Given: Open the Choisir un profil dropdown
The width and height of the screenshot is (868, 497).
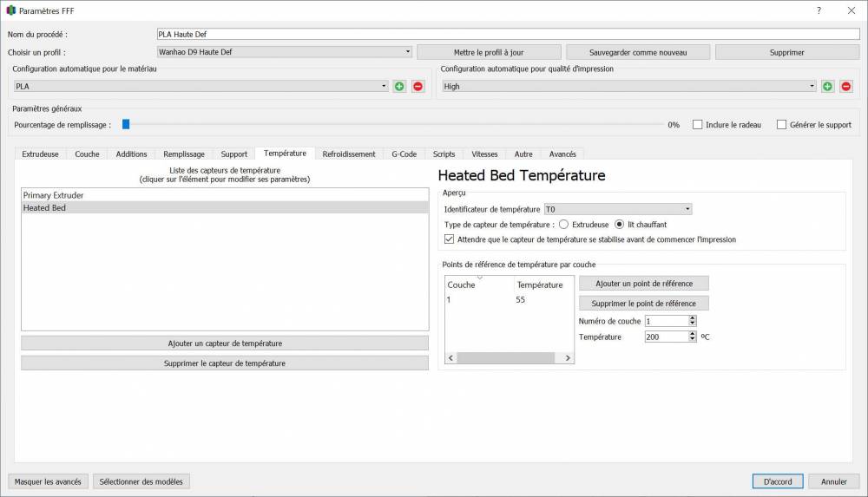Looking at the screenshot, I should [x=285, y=52].
